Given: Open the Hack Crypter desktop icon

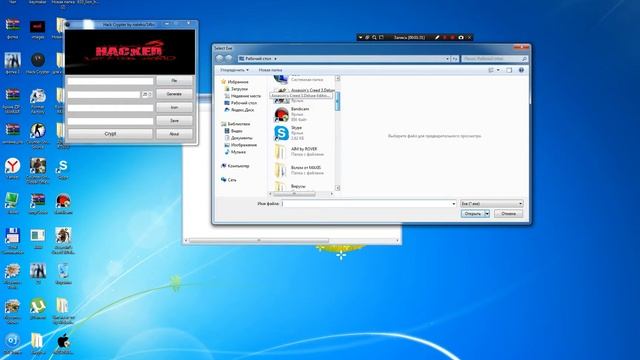Looking at the screenshot, I should click(38, 63).
